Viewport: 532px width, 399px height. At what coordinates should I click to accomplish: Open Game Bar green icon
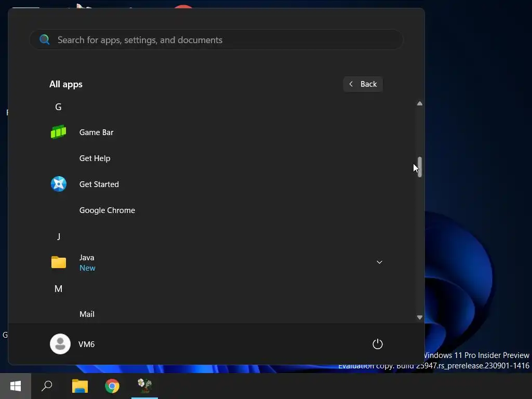click(58, 132)
